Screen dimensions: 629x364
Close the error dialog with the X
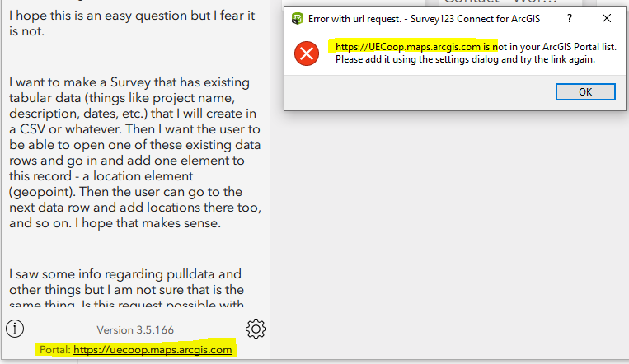pos(607,18)
